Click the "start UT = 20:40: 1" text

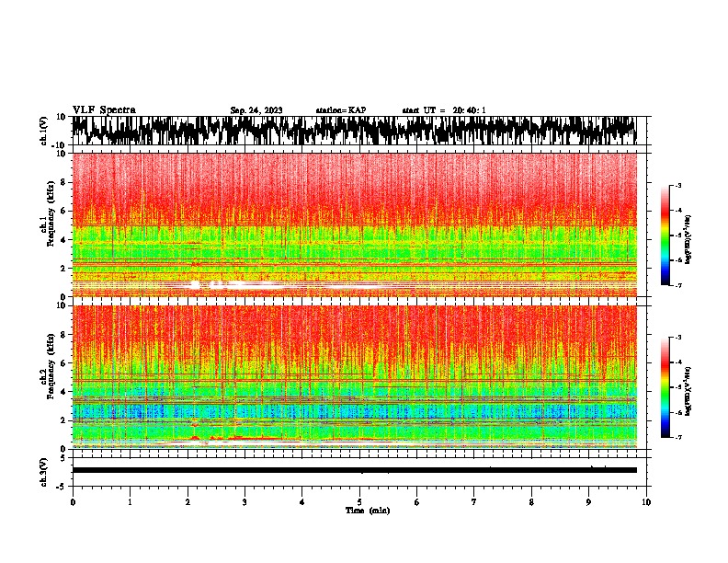pyautogui.click(x=444, y=110)
